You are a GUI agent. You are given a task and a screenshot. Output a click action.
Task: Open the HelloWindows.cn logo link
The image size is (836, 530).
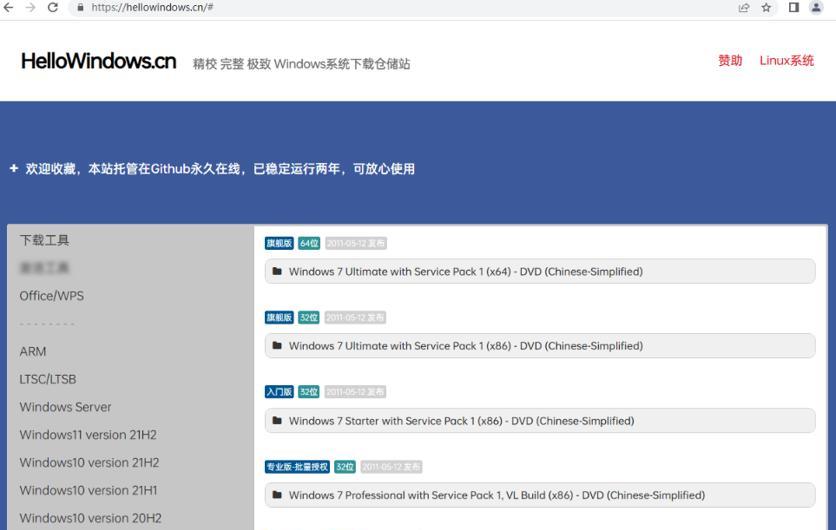pos(99,61)
